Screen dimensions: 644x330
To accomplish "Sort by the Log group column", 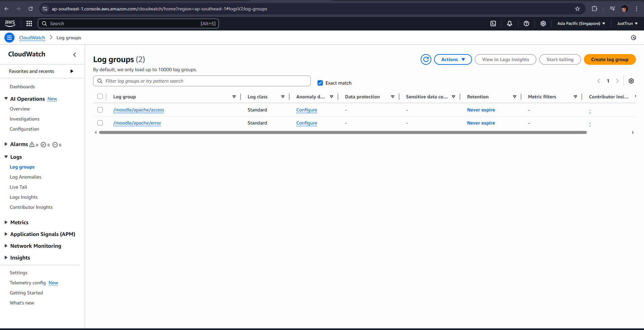I will pos(234,97).
